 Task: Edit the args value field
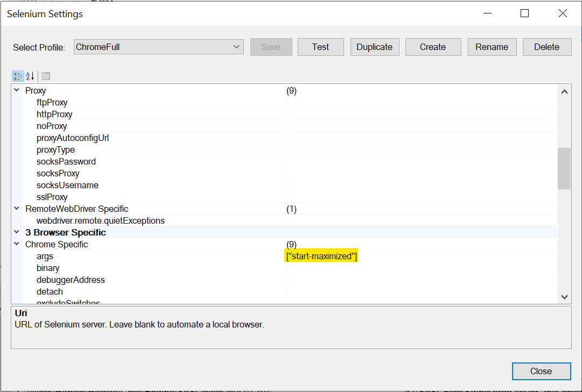pos(420,256)
